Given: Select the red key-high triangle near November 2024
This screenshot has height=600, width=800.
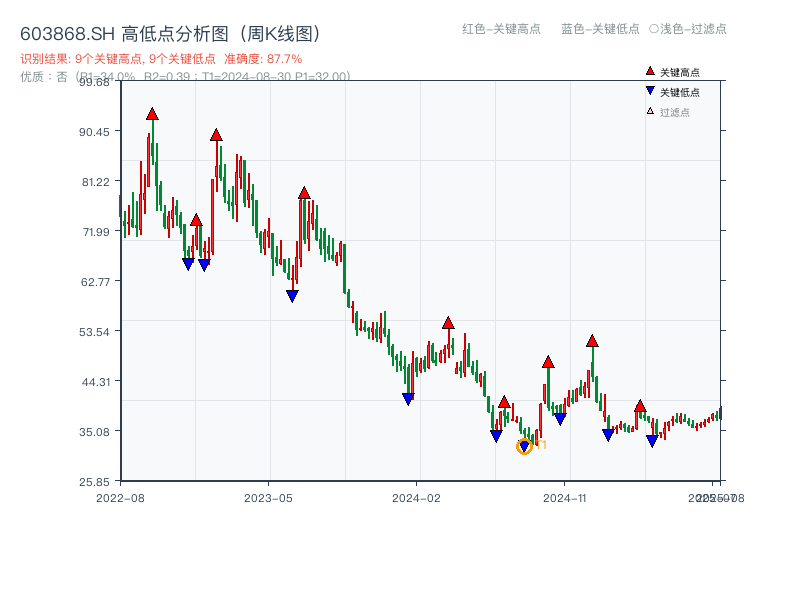Looking at the screenshot, I should tap(548, 362).
